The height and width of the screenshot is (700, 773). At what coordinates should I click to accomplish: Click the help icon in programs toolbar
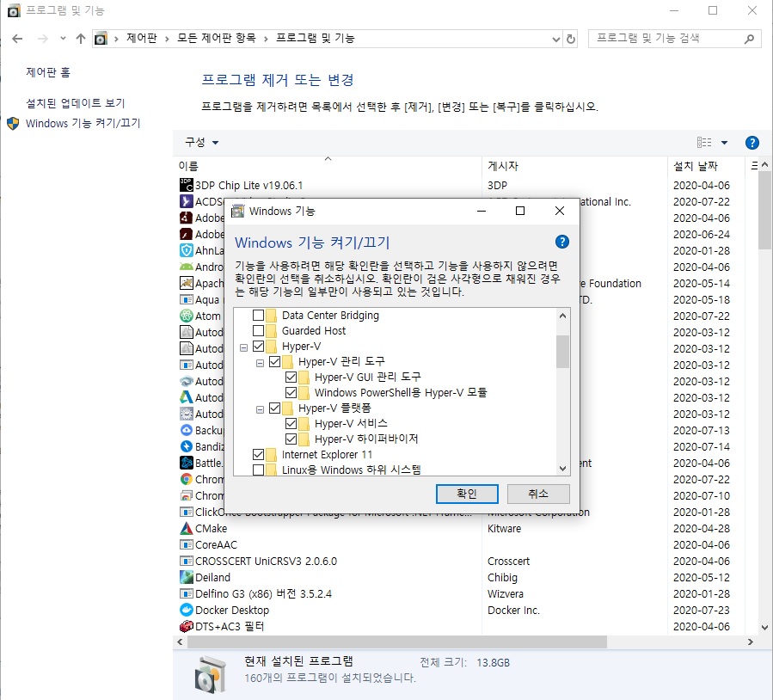click(752, 143)
